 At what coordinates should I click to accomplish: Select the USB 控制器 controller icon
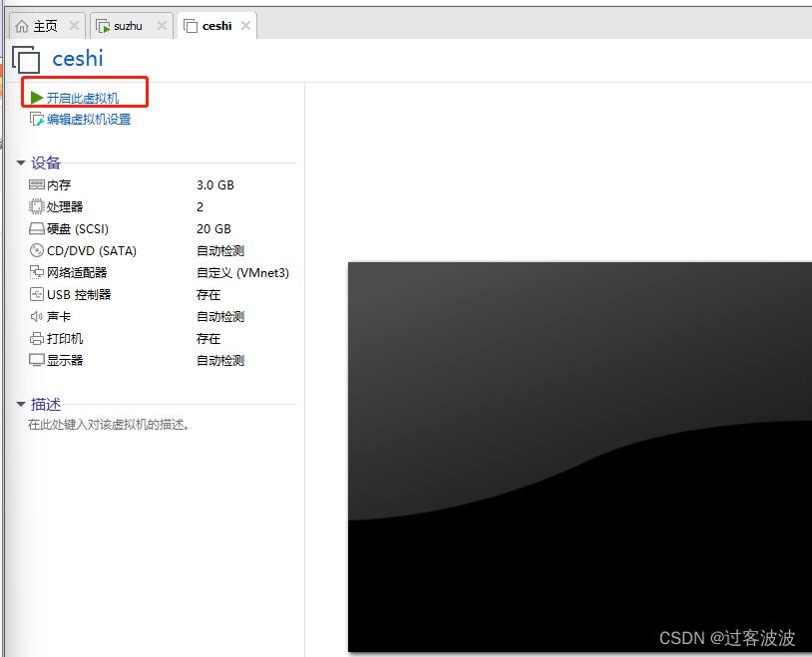(x=36, y=294)
